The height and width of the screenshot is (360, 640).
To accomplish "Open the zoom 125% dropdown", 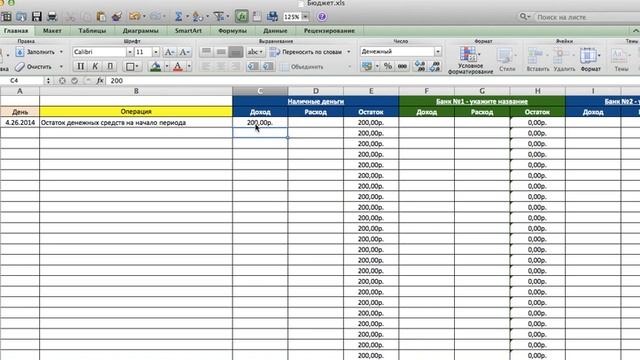I will click(305, 17).
